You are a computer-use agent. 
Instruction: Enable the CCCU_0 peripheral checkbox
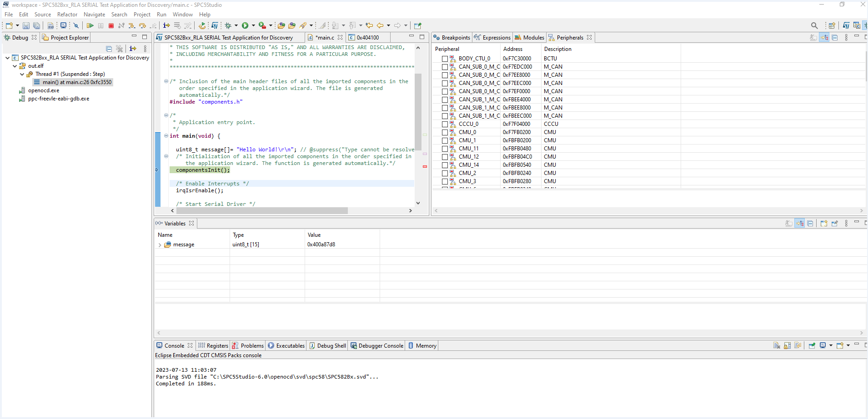(445, 124)
